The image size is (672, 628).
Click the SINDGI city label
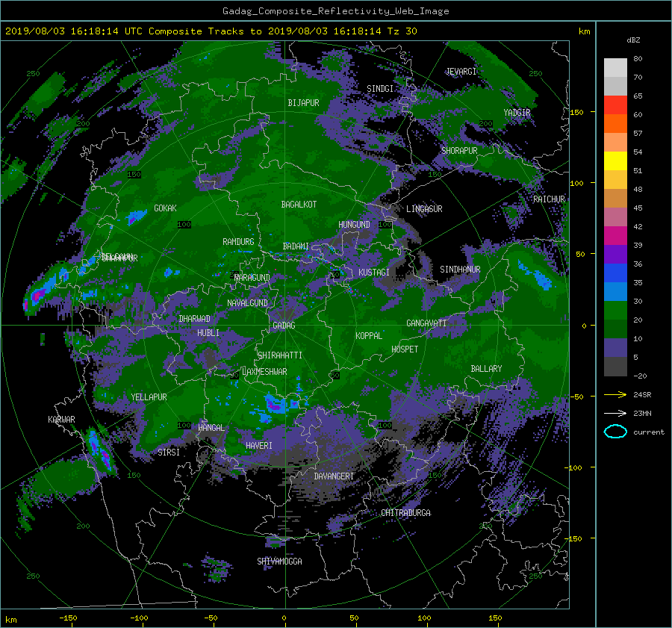(380, 89)
